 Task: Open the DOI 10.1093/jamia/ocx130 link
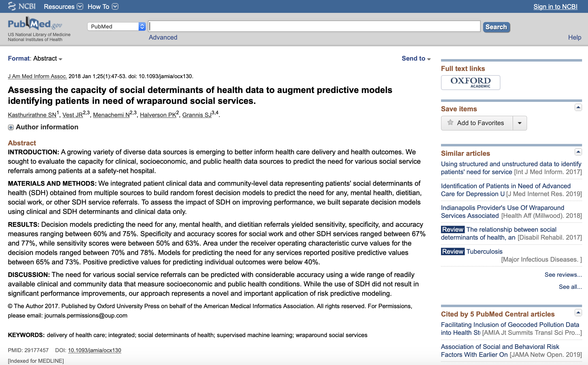pos(95,350)
